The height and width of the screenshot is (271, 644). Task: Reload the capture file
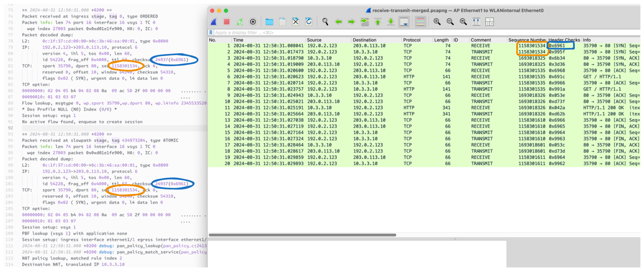coord(309,22)
